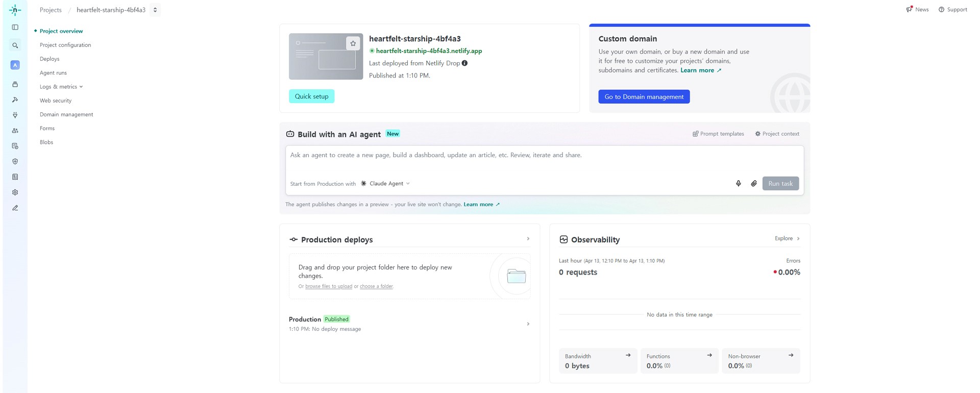
Task: Open the project switcher dropdown arrows
Action: pos(155,10)
